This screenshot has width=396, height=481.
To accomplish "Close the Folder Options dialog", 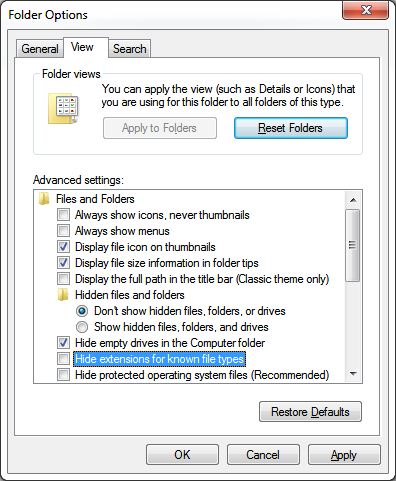I will click(366, 10).
